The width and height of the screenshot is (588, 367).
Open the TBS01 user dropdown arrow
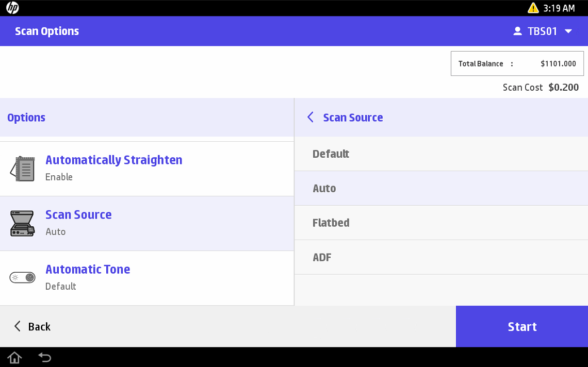click(568, 31)
